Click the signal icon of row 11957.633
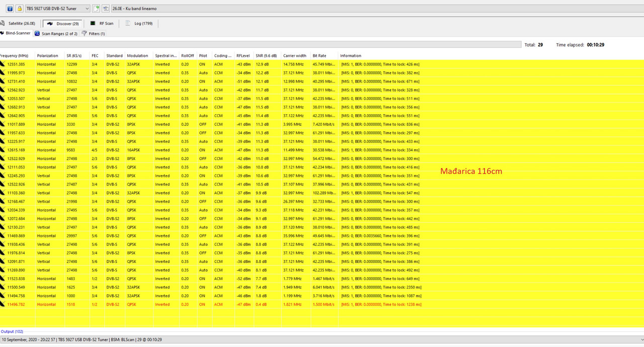Image resolution: width=644 pixels, height=347 pixels. 3,133
